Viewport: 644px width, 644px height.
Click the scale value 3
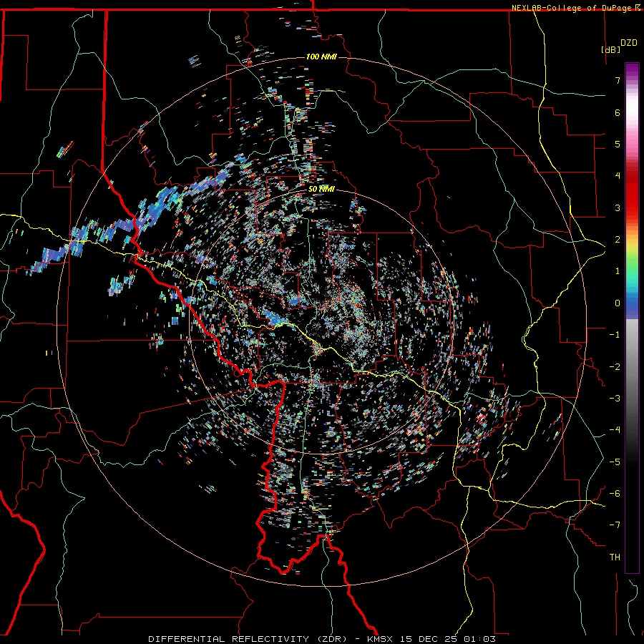click(618, 208)
